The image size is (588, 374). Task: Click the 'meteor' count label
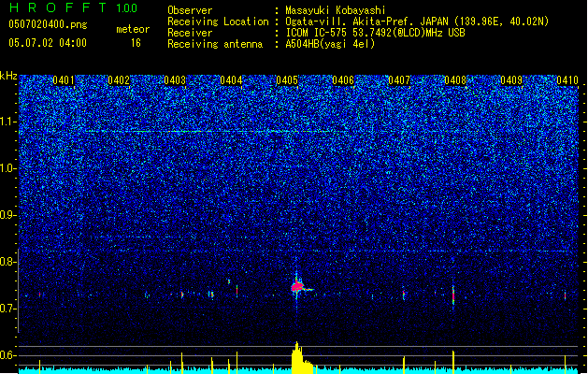pos(133,29)
